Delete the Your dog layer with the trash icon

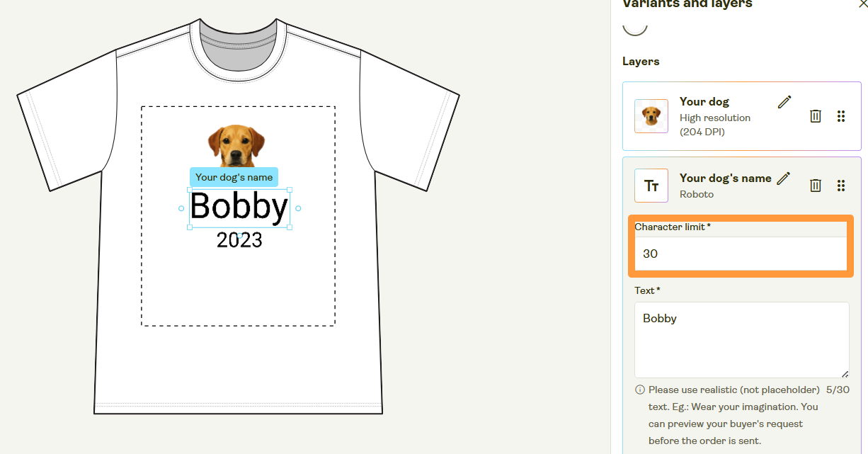coord(815,115)
